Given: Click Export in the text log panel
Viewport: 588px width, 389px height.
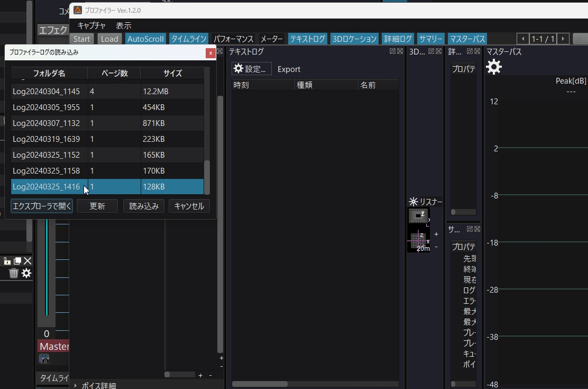Looking at the screenshot, I should (289, 69).
